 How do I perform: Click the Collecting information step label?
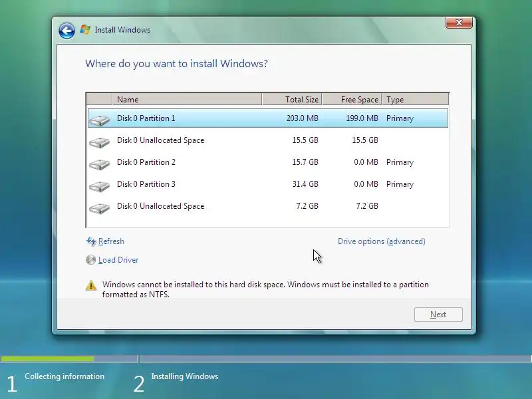65,376
